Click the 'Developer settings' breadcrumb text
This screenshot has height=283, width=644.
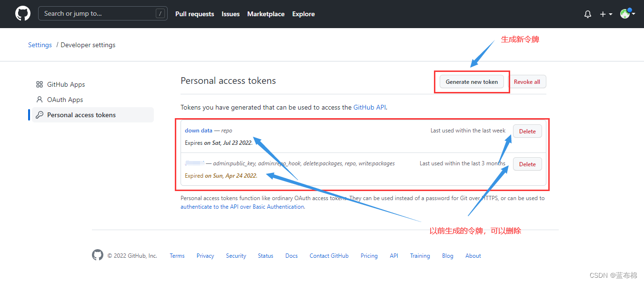click(x=88, y=45)
